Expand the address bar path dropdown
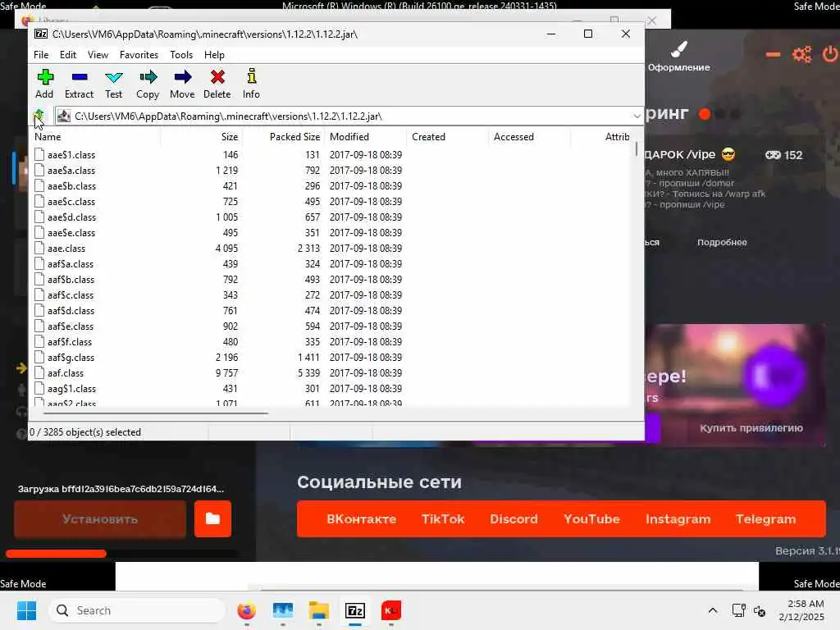The width and height of the screenshot is (840, 630). tap(637, 116)
